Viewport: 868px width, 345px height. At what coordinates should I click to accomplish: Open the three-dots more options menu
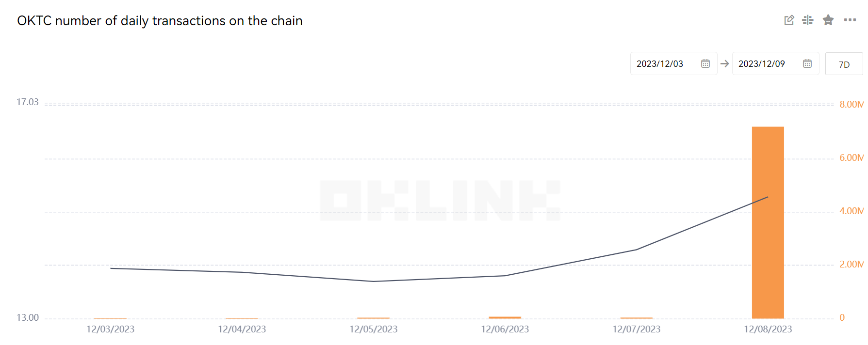(x=850, y=20)
